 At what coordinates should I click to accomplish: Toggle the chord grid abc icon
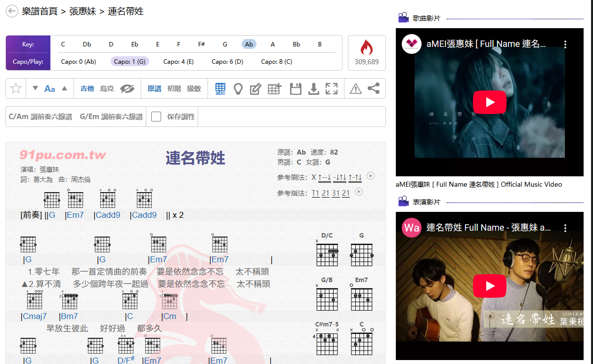tap(220, 89)
